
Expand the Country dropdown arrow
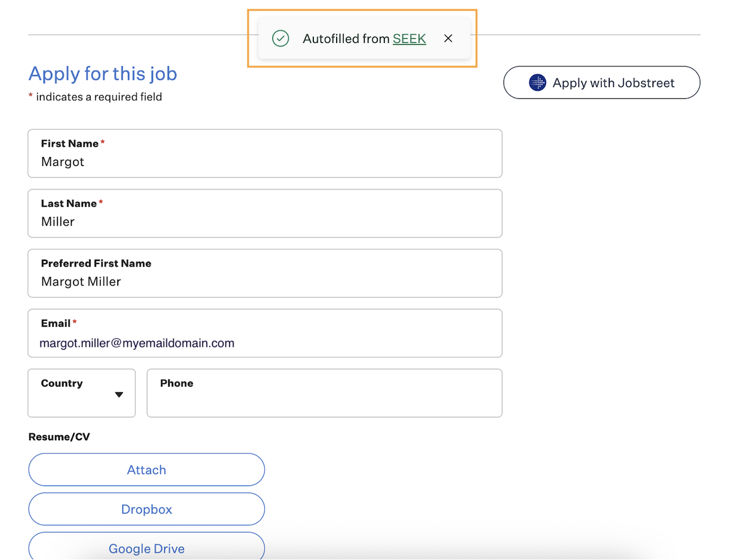click(x=119, y=394)
